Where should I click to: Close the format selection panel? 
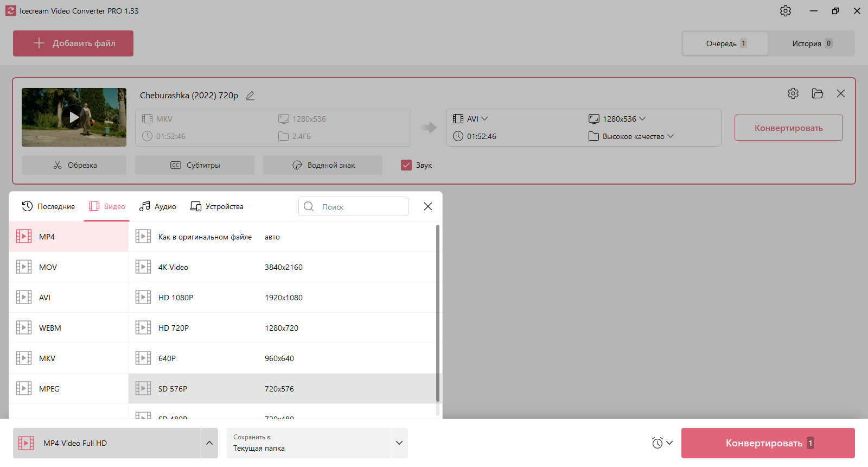[428, 206]
